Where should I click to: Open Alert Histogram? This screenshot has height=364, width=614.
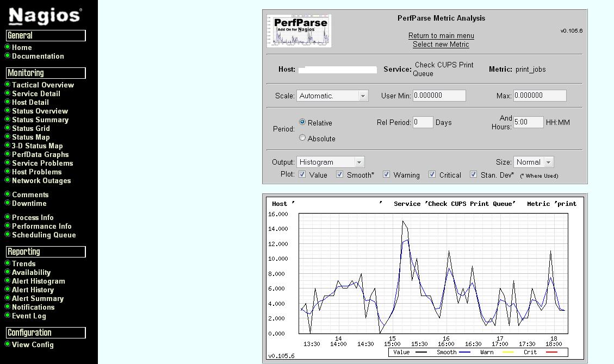39,281
